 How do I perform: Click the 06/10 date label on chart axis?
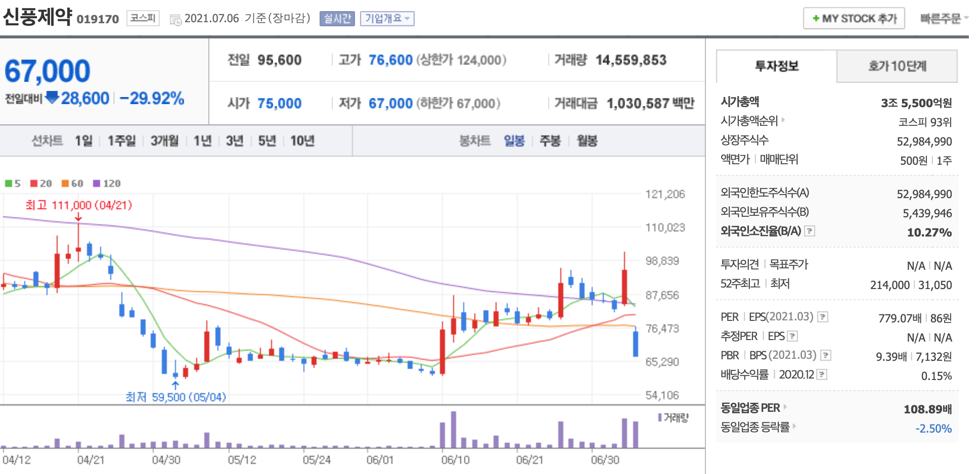tap(455, 460)
